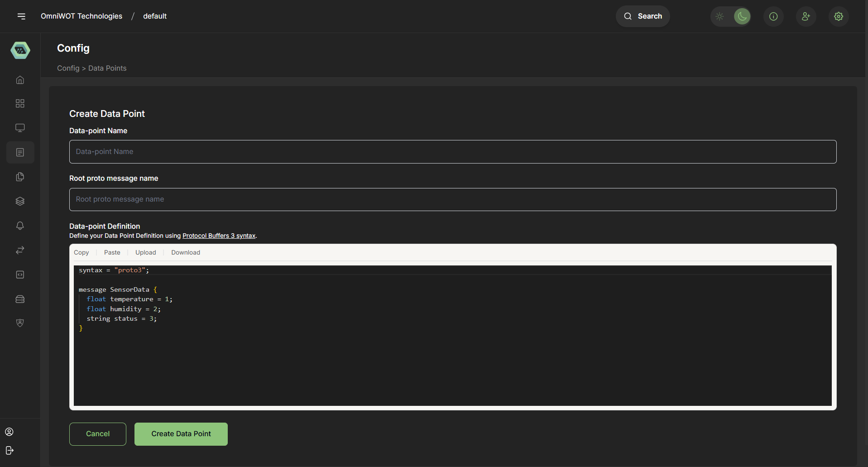This screenshot has width=868, height=467.
Task: Open the Protocol Buffers 3 syntax link
Action: coord(219,236)
